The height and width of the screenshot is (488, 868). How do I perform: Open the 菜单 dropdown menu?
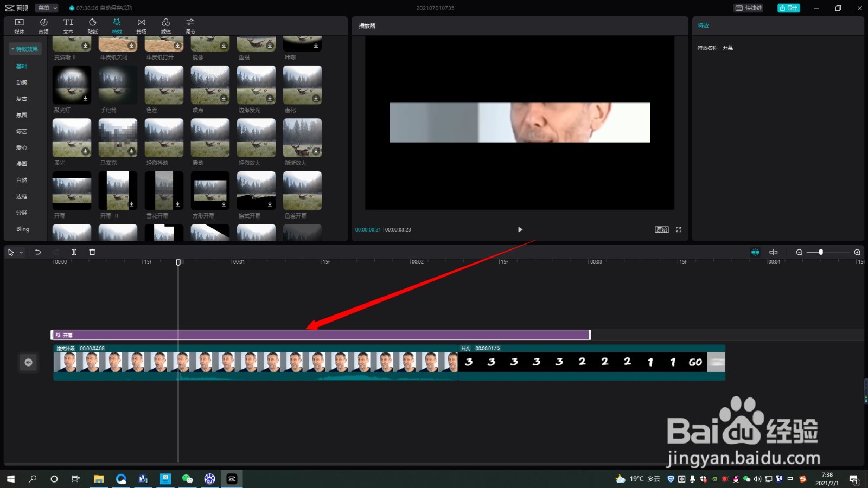coord(47,8)
